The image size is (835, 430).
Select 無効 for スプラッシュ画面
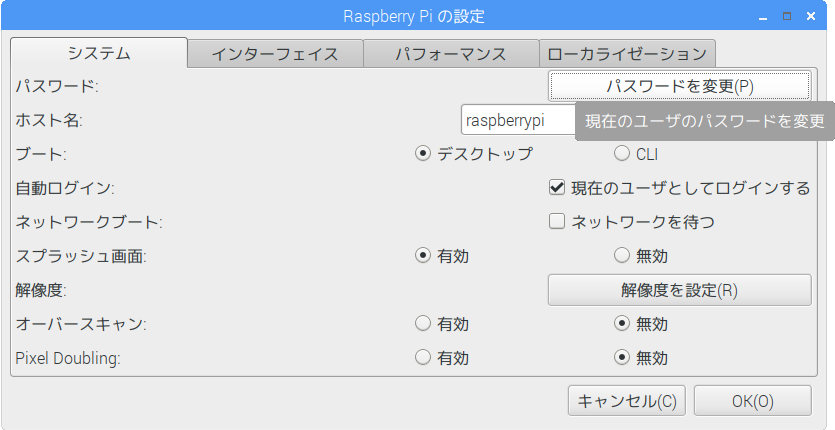(x=641, y=256)
